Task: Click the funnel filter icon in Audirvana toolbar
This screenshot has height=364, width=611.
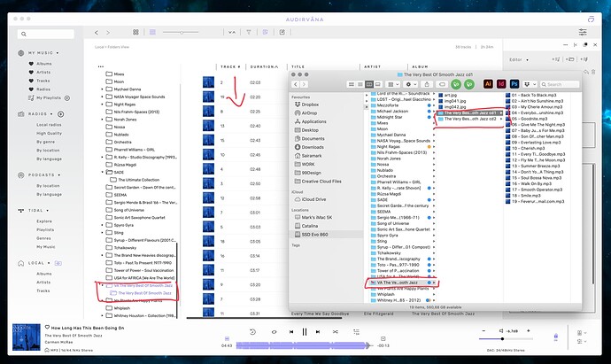Action: [249, 33]
